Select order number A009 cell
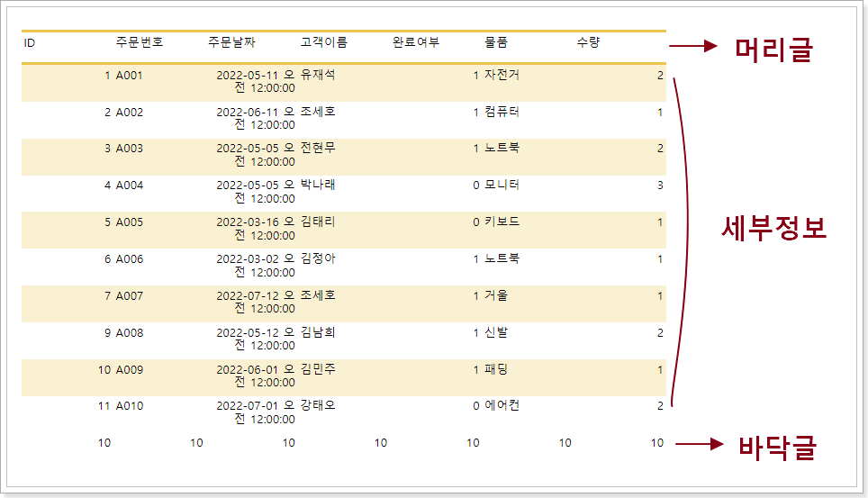 click(130, 369)
